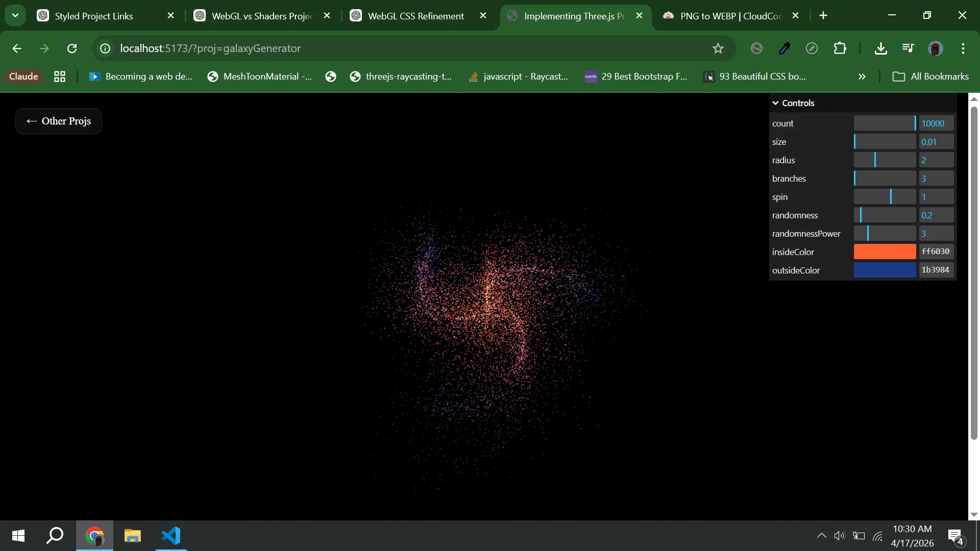Image resolution: width=980 pixels, height=551 pixels.
Task: Click the radius slider track
Action: click(x=885, y=160)
